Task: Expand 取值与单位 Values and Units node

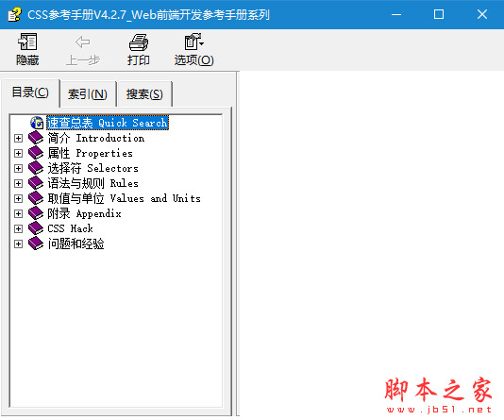Action: click(18, 198)
